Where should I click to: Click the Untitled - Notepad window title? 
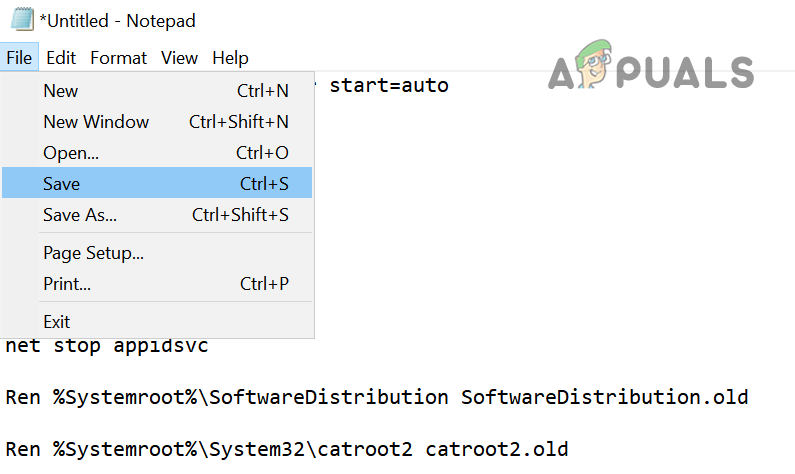coord(117,20)
